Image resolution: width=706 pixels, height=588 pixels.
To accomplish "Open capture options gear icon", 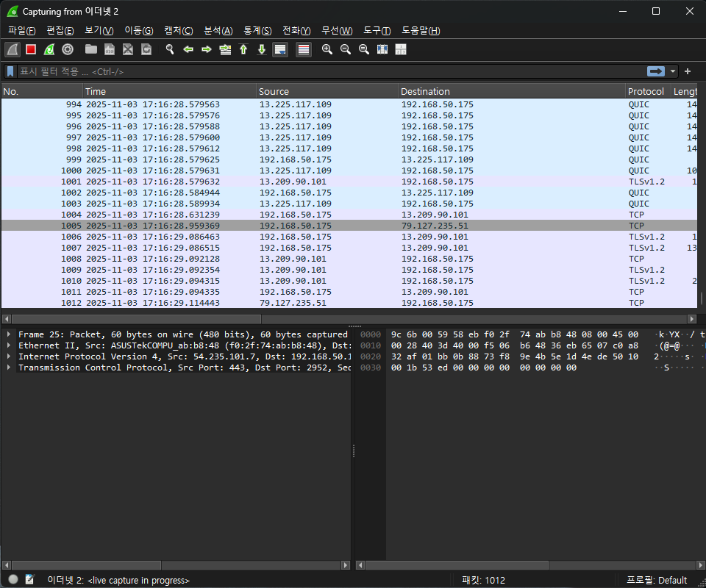I will tap(68, 49).
